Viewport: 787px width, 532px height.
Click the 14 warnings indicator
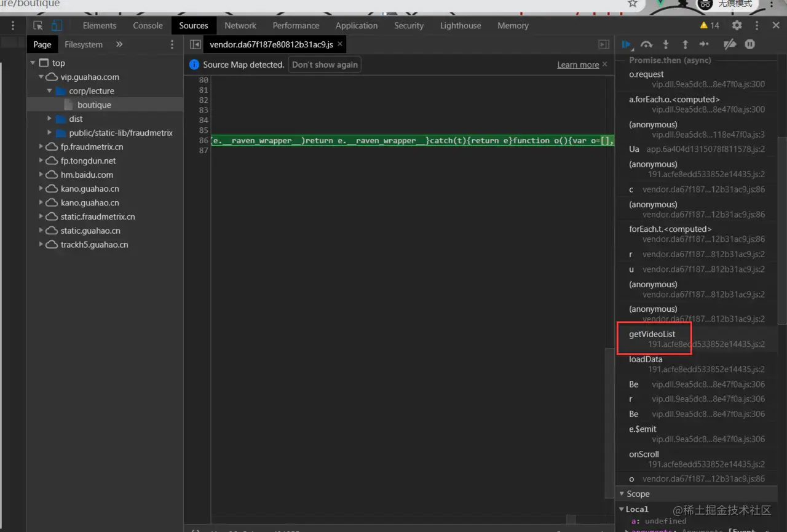(710, 26)
